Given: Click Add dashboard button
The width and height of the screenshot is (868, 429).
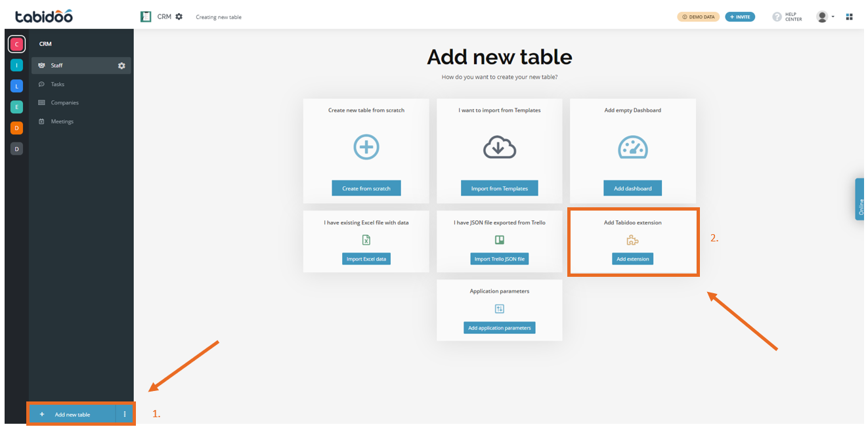Looking at the screenshot, I should coord(633,188).
